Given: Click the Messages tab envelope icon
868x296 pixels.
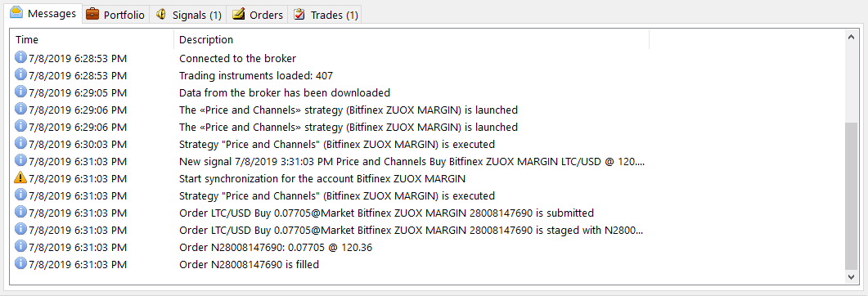Looking at the screenshot, I should pyautogui.click(x=16, y=13).
